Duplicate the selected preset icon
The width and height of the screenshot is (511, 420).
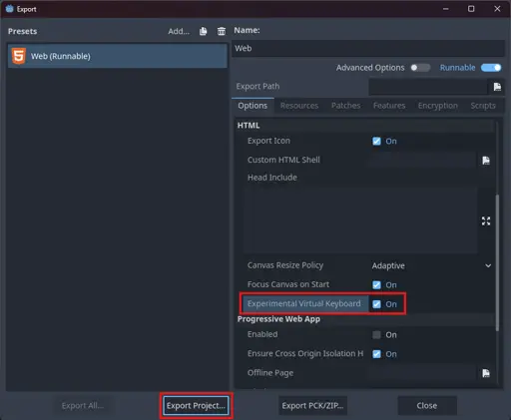click(203, 31)
